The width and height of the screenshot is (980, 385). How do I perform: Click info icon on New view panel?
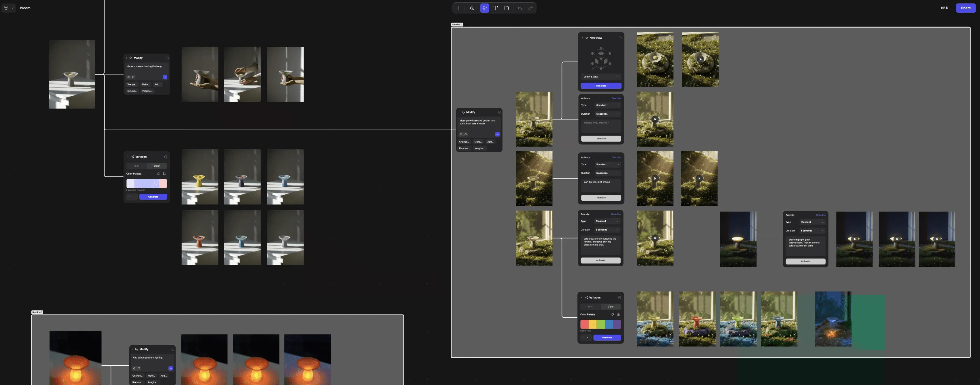pos(620,38)
